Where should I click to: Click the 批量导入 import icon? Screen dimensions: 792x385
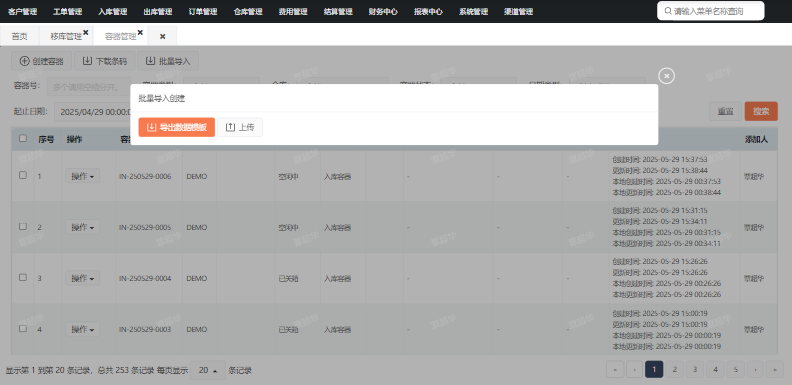pos(151,61)
